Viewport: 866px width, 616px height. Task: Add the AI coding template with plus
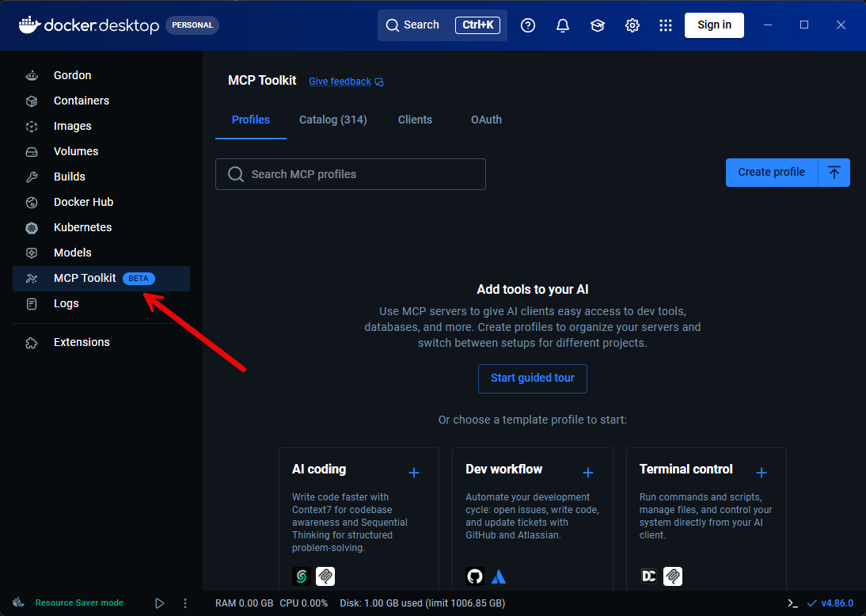coord(414,473)
